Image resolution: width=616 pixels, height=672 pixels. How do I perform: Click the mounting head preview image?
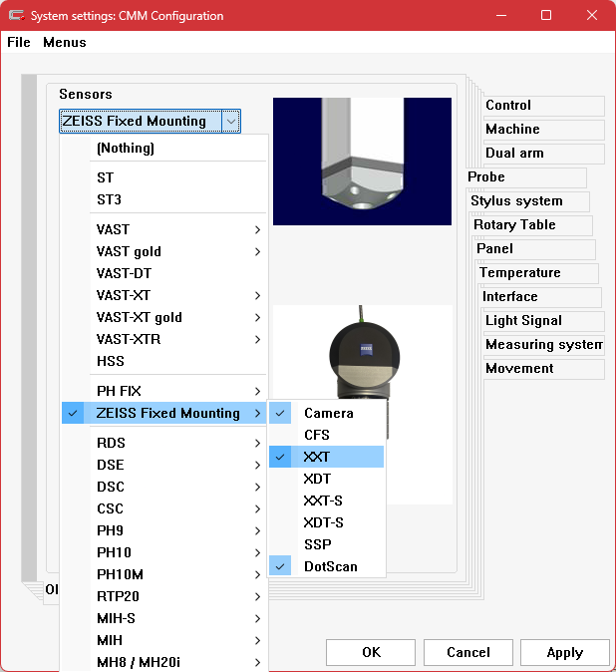tap(363, 162)
